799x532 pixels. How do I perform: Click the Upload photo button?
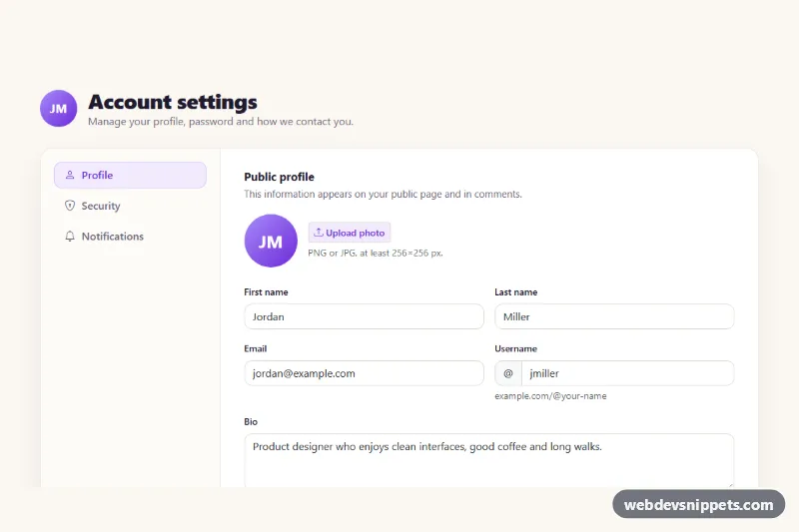click(349, 233)
